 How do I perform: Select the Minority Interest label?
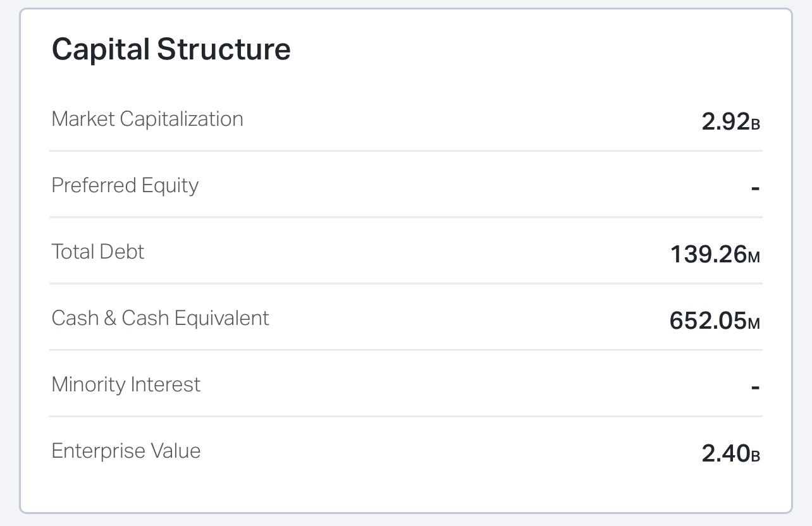126,384
